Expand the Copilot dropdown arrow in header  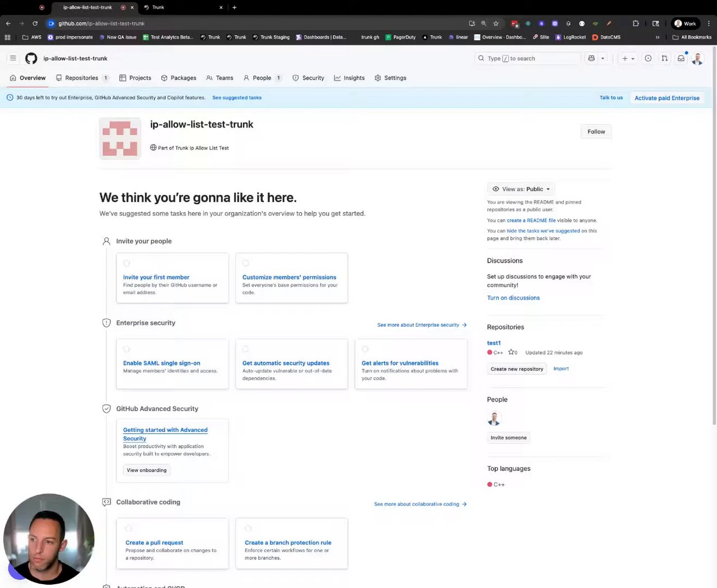tap(603, 58)
